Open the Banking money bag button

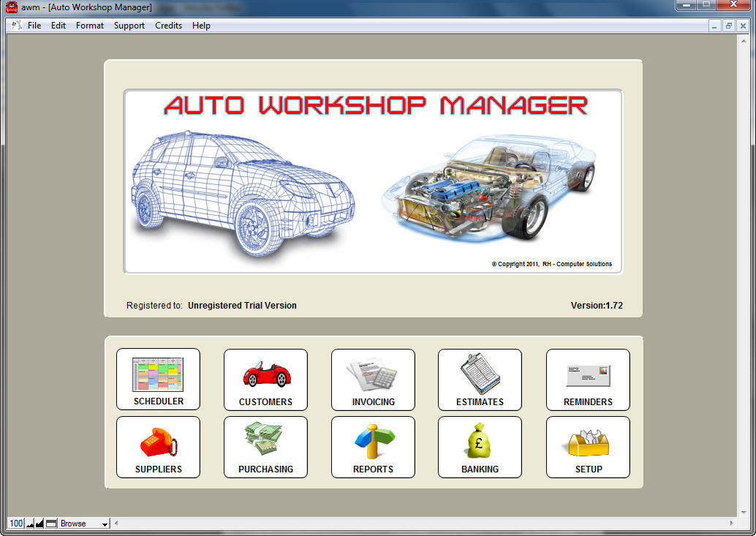[x=480, y=447]
